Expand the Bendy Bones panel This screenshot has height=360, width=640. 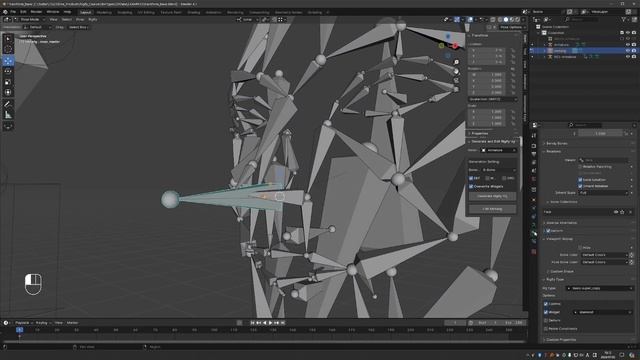tap(557, 144)
